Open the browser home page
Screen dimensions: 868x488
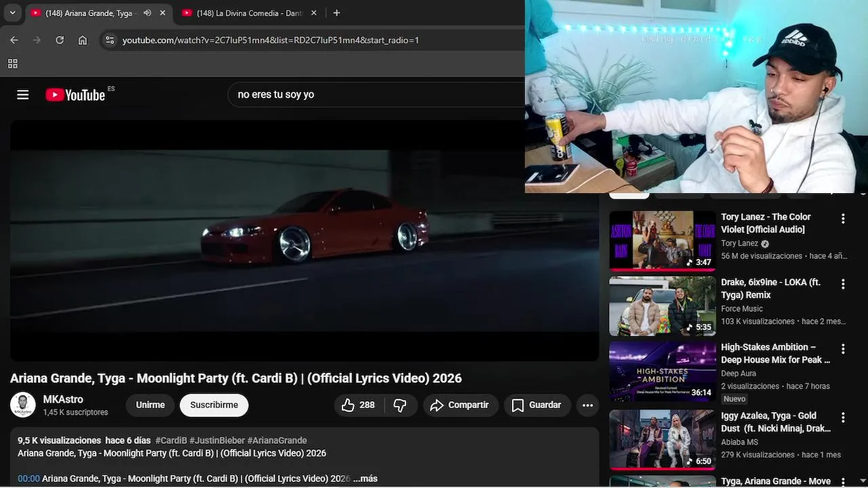tap(83, 40)
